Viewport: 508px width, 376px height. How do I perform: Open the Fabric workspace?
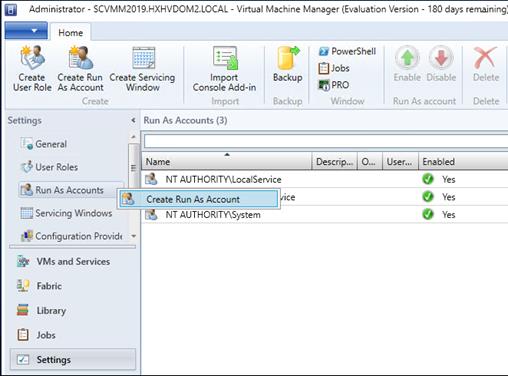(73, 286)
